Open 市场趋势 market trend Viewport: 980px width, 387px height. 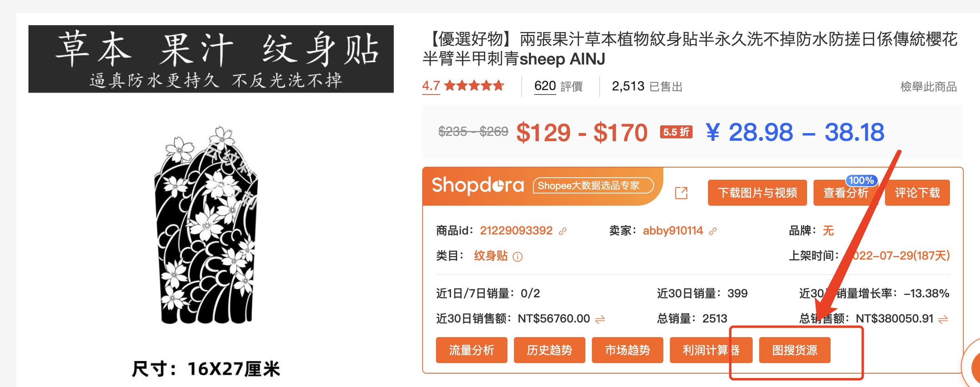[x=628, y=350]
